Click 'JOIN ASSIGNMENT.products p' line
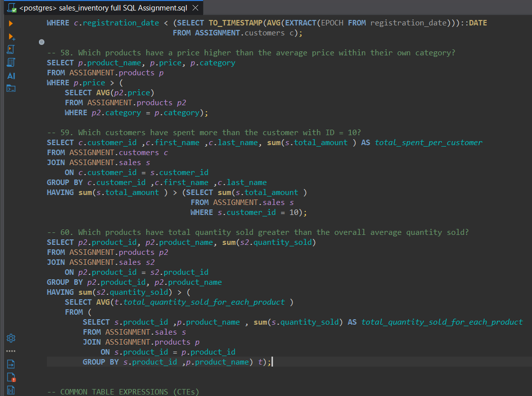 tap(141, 342)
